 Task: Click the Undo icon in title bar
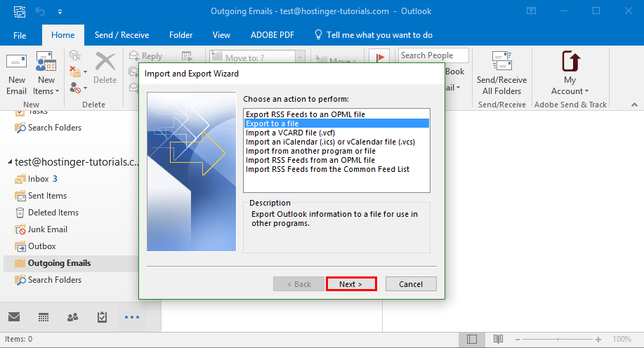[40, 11]
